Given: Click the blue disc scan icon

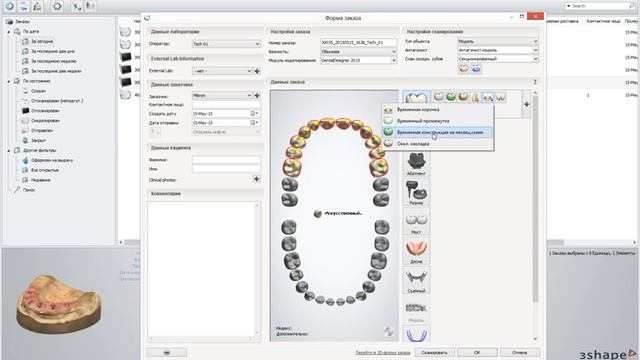Looking at the screenshot, I should coord(476,69).
